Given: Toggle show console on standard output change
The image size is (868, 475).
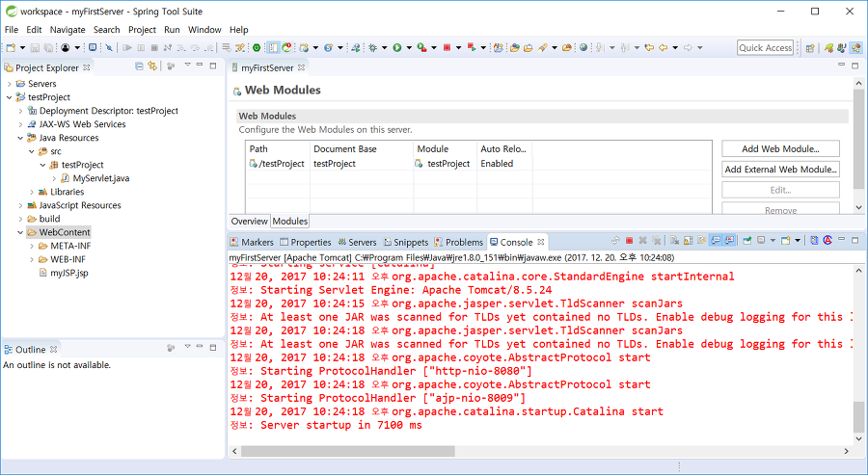Looking at the screenshot, I should tap(716, 241).
